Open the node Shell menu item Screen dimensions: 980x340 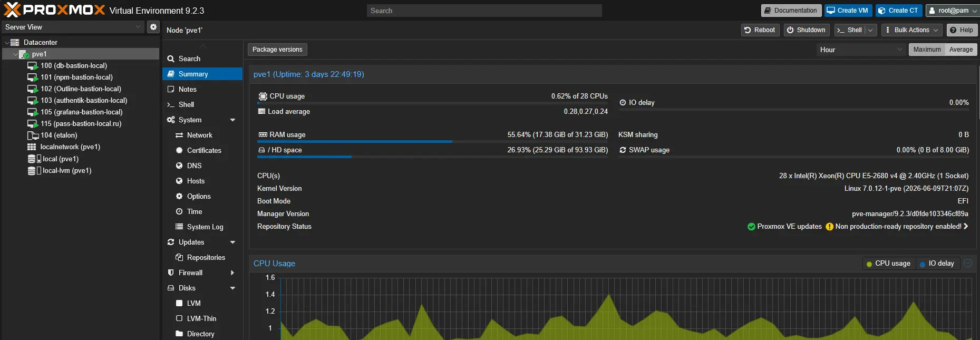tap(202, 104)
